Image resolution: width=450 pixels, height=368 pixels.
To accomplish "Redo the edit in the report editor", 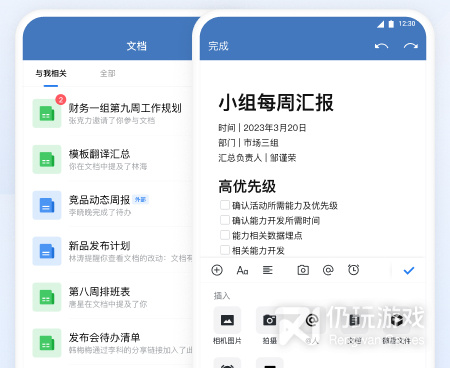I will (x=411, y=46).
